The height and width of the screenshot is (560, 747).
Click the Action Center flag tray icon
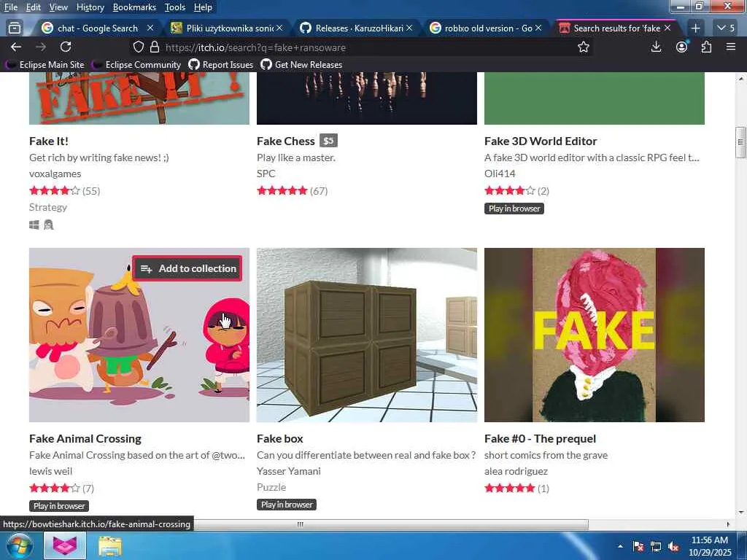tap(638, 547)
